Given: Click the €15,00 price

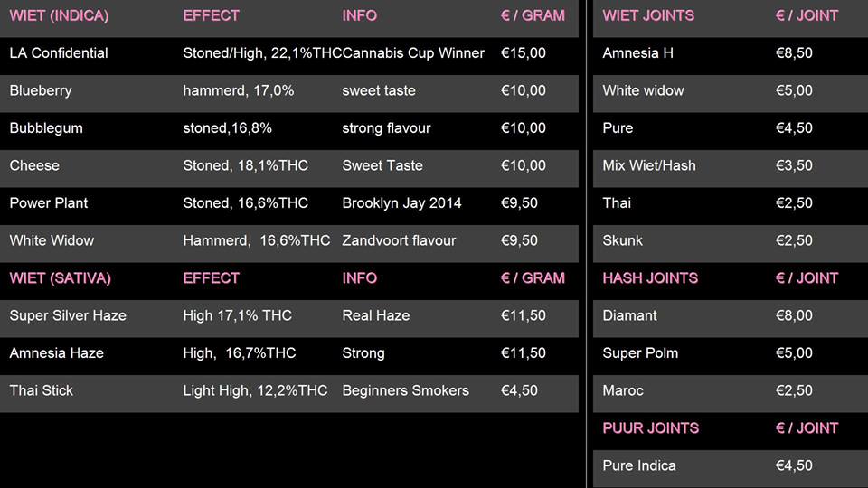Looking at the screenshot, I should click(x=524, y=53).
